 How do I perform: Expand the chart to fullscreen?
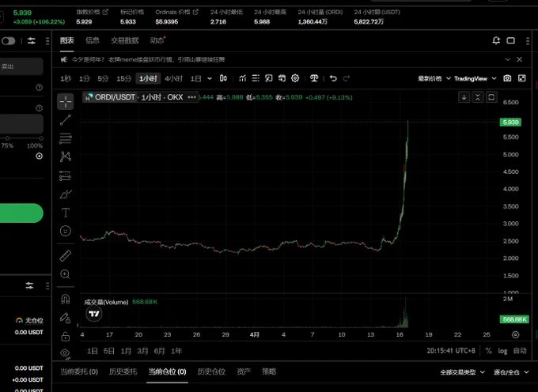click(522, 78)
